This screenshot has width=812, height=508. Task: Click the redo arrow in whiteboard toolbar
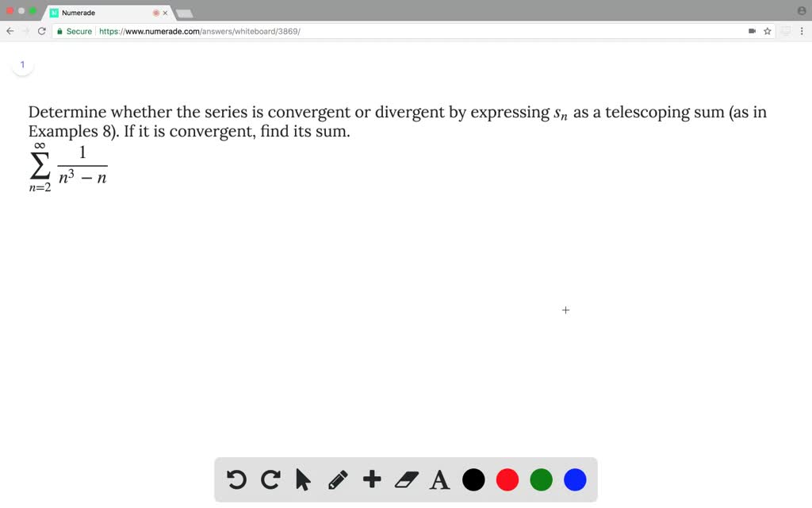click(270, 479)
